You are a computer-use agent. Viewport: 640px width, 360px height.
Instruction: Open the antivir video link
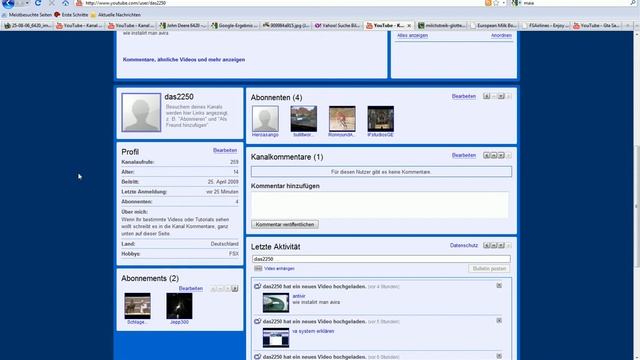[299, 296]
